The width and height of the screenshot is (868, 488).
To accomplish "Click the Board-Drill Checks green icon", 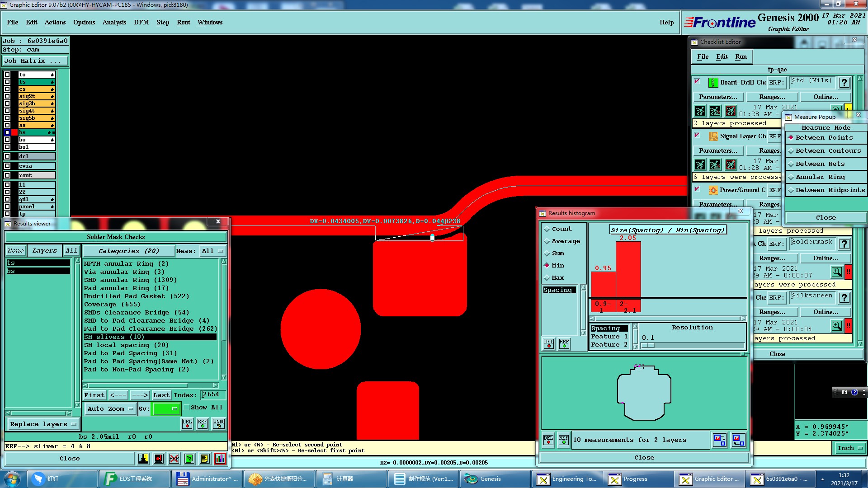I will click(713, 83).
